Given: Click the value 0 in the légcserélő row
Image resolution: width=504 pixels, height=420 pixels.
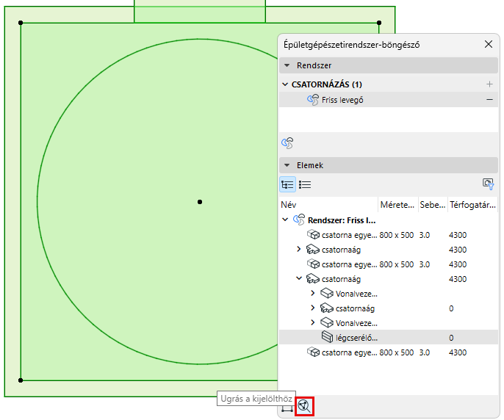Looking at the screenshot, I should tap(451, 338).
